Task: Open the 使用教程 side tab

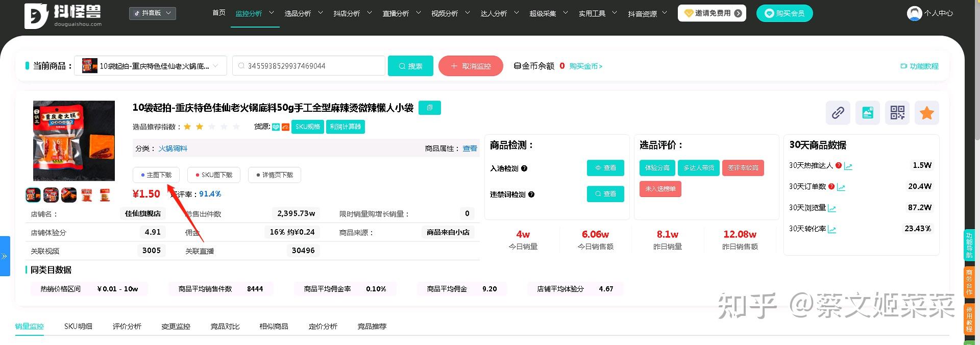Action: (x=969, y=319)
